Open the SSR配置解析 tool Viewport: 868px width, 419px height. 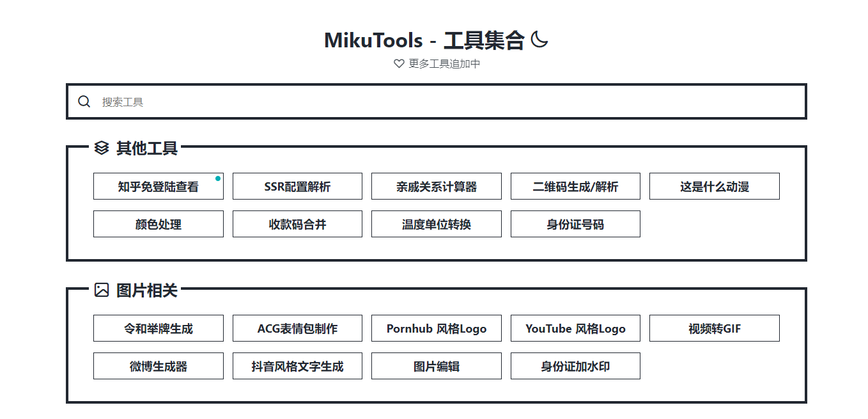[x=297, y=187]
